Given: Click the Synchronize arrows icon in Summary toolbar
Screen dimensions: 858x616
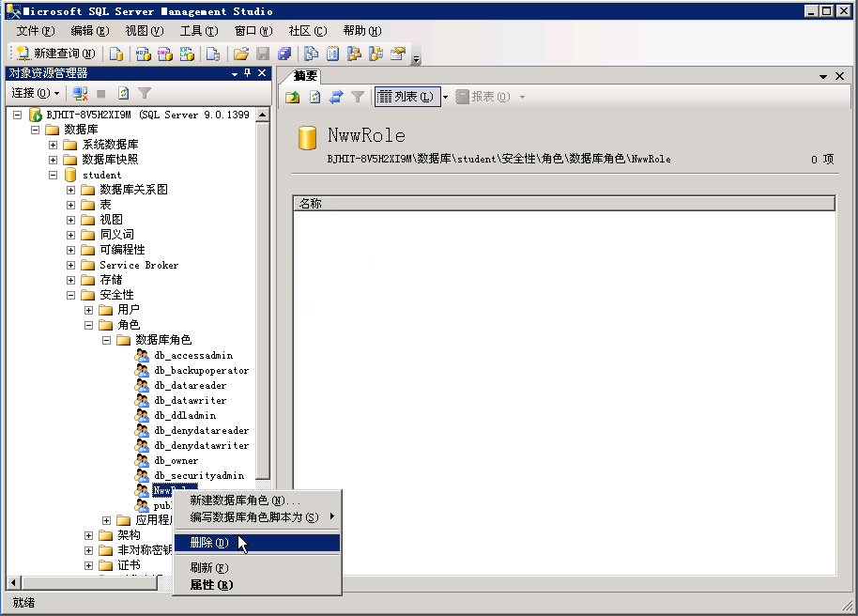Looking at the screenshot, I should pyautogui.click(x=336, y=97).
